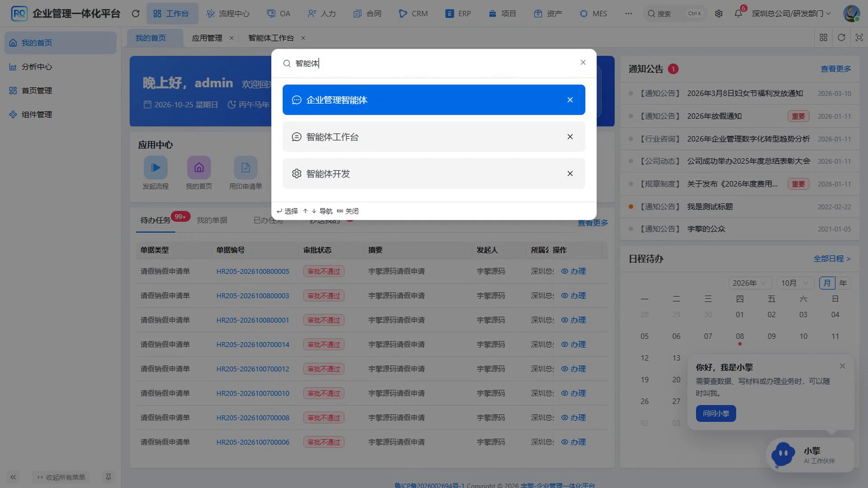Expand the 深圳总公司/研发部门 dropdown
Viewport: 868px width, 488px height.
click(x=791, y=14)
